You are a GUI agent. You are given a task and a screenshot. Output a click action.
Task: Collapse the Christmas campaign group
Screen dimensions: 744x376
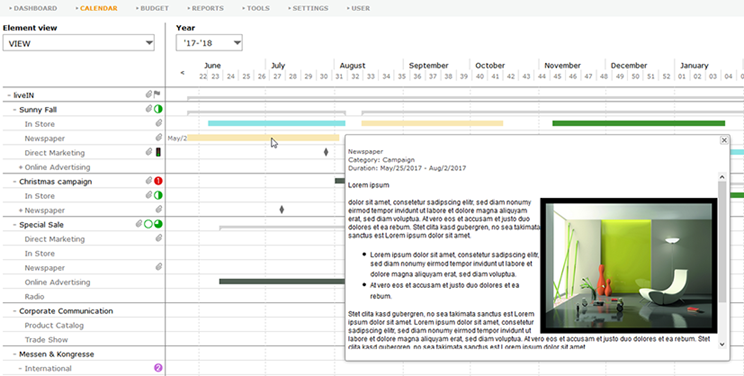coord(15,181)
